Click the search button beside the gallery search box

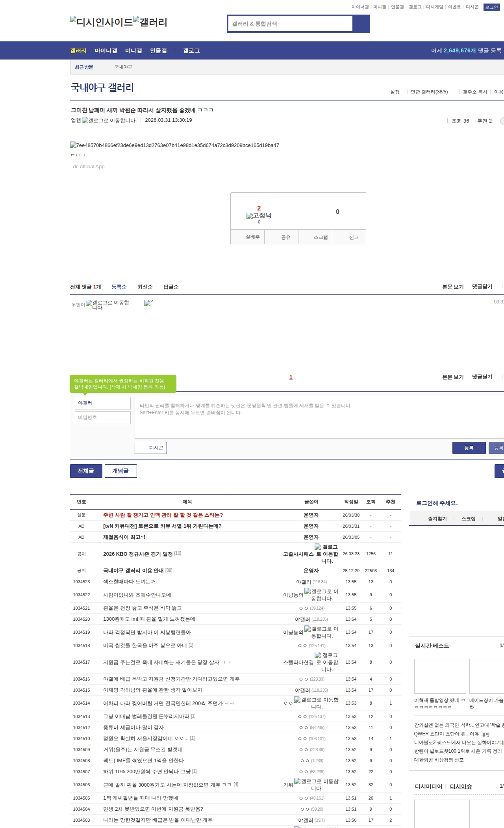click(x=361, y=24)
